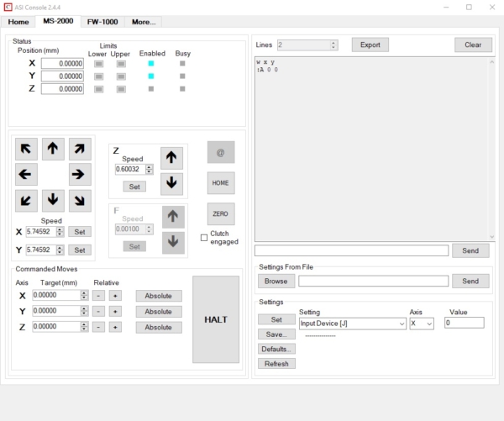
Task: Jog the XY stage diagonally up-right
Action: [80, 149]
